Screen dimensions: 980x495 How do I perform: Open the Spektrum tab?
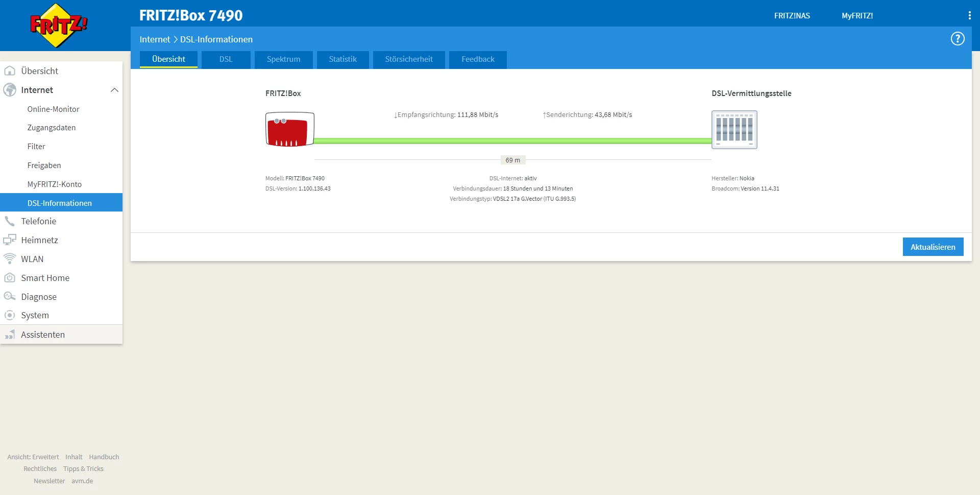click(x=284, y=59)
